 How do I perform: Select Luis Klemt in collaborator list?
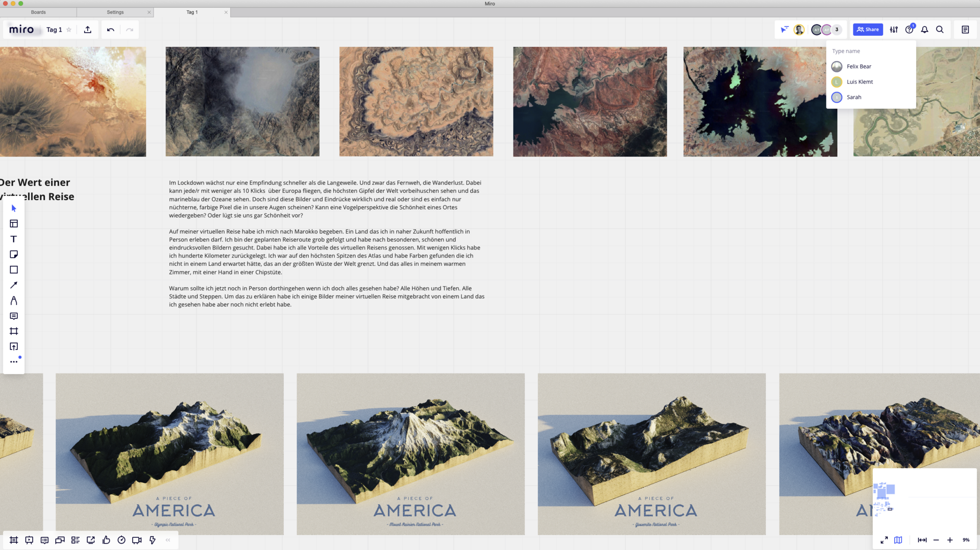click(x=871, y=82)
